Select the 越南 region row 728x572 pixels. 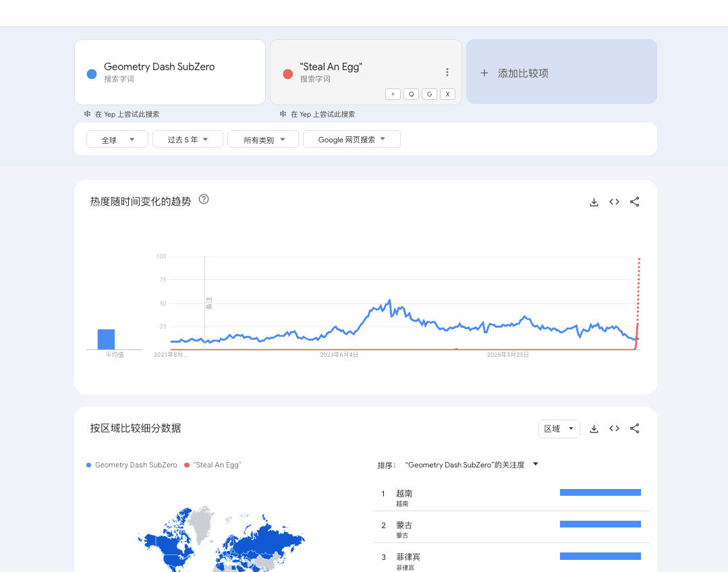511,496
